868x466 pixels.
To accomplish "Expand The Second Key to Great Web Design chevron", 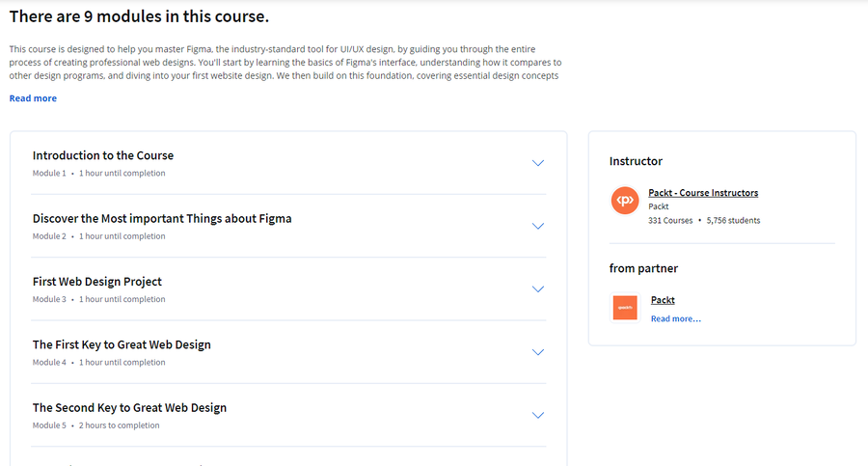I will [x=538, y=416].
